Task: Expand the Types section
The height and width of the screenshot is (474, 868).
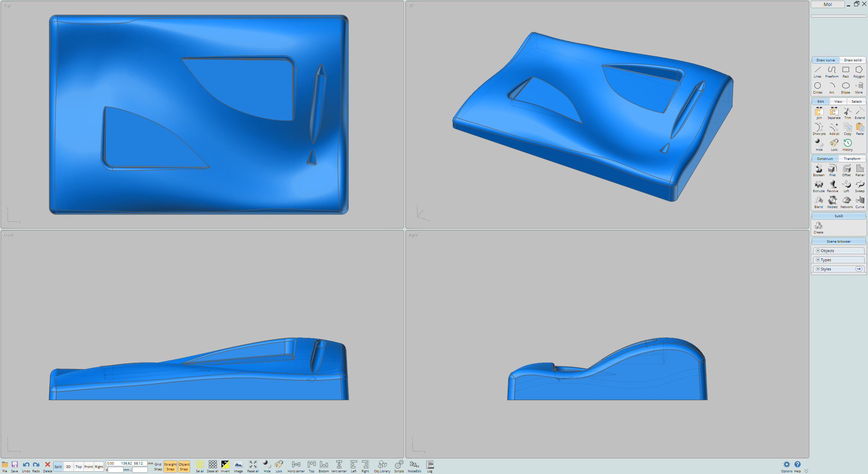Action: 818,260
